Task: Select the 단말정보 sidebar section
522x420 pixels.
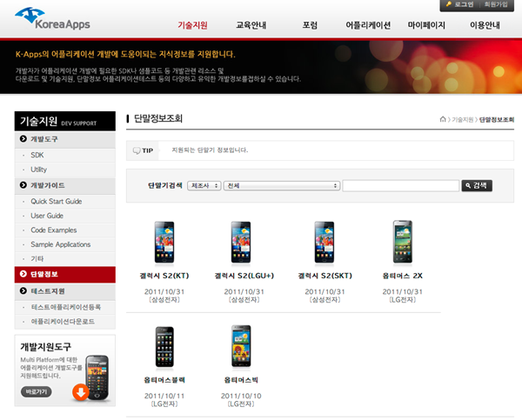Action: (x=65, y=274)
